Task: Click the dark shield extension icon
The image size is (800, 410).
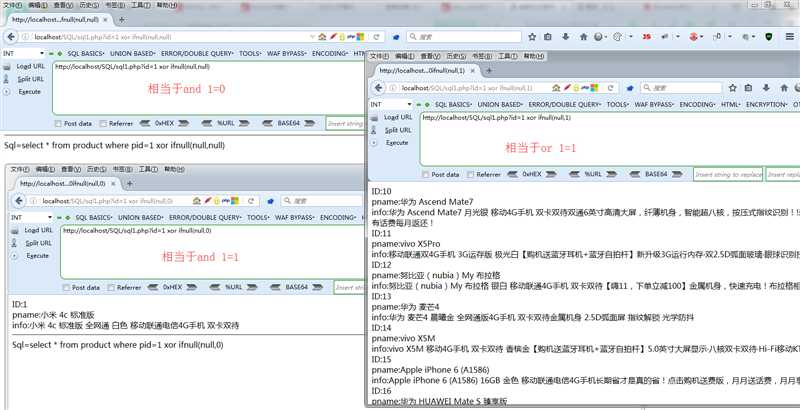Action: click(768, 37)
